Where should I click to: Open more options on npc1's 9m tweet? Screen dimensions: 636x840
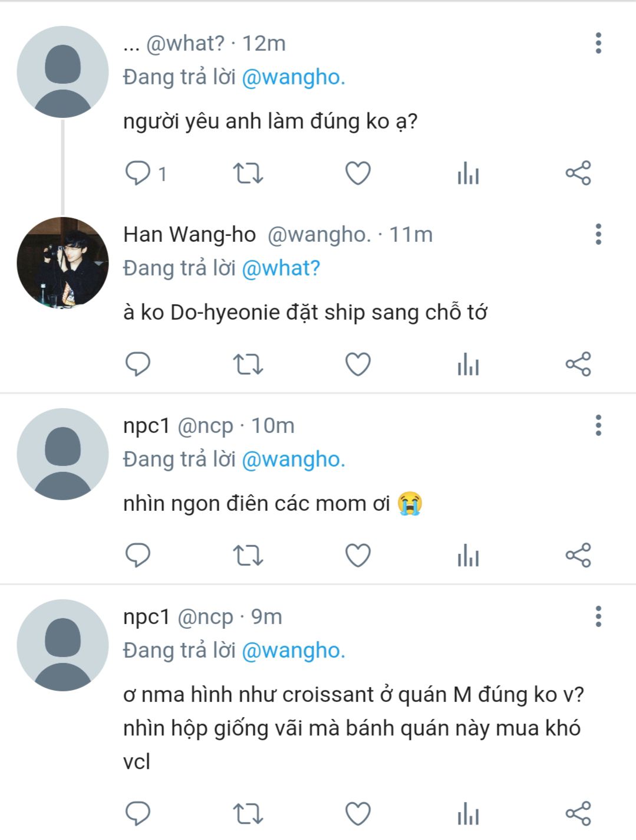pyautogui.click(x=598, y=616)
